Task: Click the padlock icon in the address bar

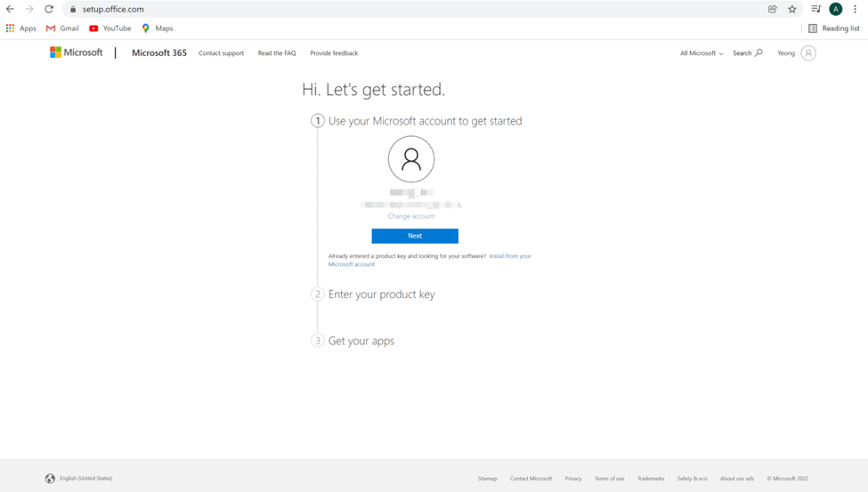Action: 72,10
